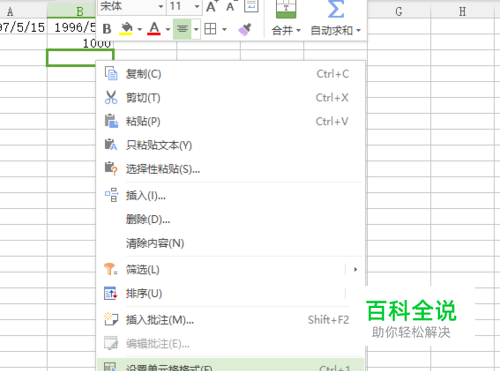
Task: Expand the 筛选 submenu arrow
Action: (355, 269)
